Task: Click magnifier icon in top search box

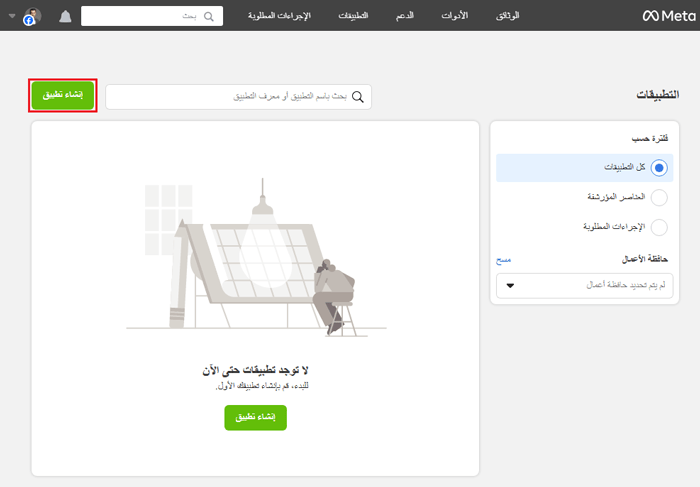Action: click(208, 17)
